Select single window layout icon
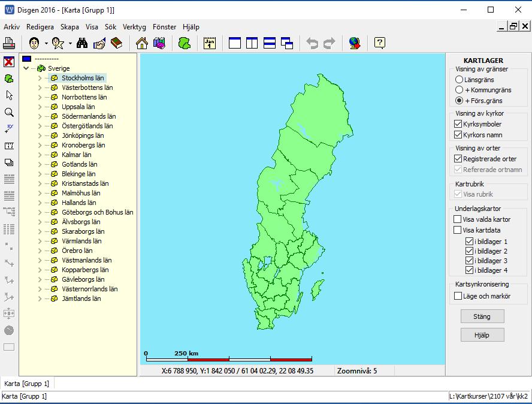This screenshot has width=532, height=404. point(235,43)
